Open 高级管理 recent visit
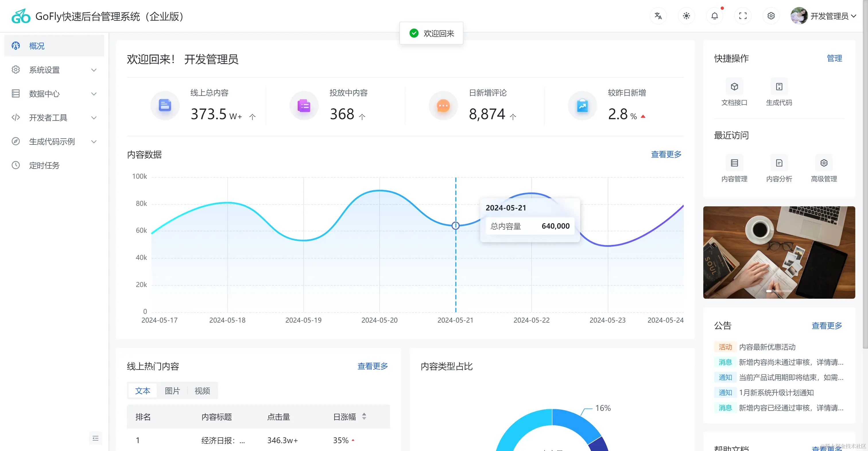The width and height of the screenshot is (868, 451). [824, 169]
